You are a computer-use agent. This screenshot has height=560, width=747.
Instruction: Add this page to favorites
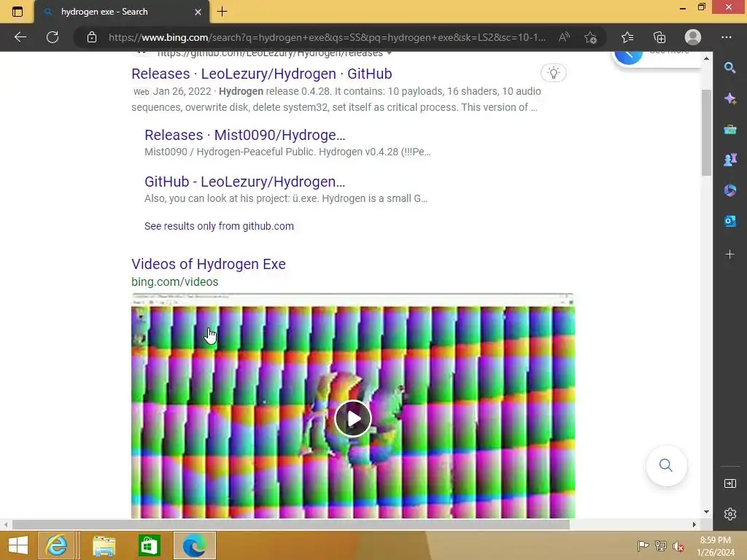(591, 37)
